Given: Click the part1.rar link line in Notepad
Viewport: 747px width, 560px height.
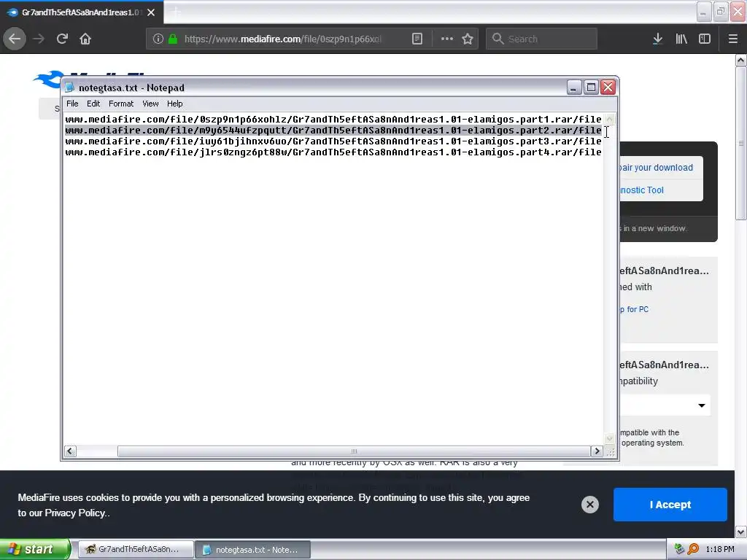Looking at the screenshot, I should pyautogui.click(x=333, y=119).
